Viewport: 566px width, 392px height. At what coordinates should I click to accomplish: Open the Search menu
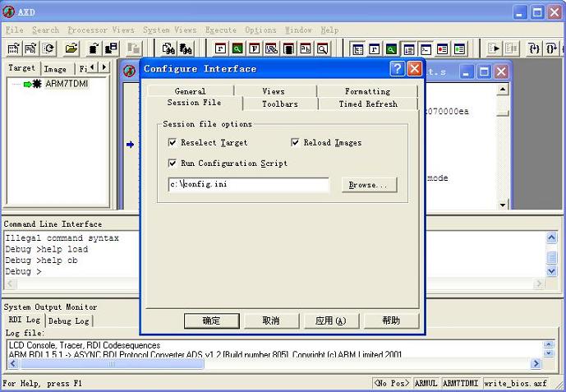45,30
